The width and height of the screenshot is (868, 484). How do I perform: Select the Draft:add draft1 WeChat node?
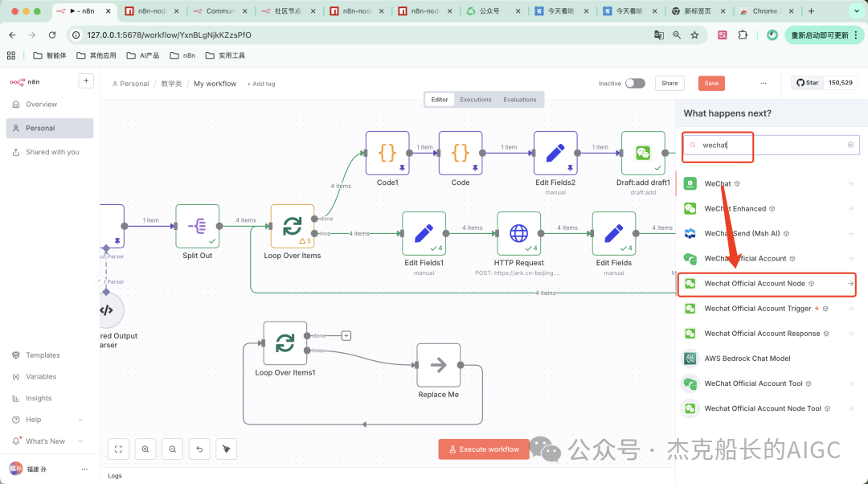(x=643, y=153)
